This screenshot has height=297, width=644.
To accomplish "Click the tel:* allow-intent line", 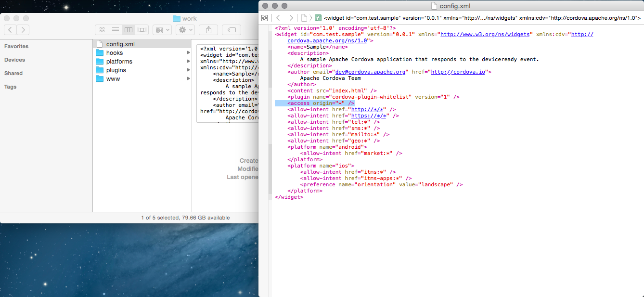I will [334, 122].
